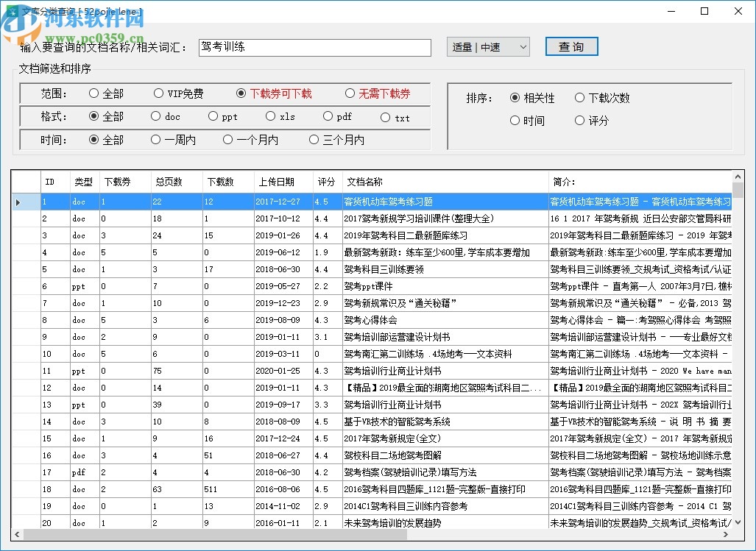Select the ppt format filter
Image resolution: width=756 pixels, height=551 pixels.
212,117
